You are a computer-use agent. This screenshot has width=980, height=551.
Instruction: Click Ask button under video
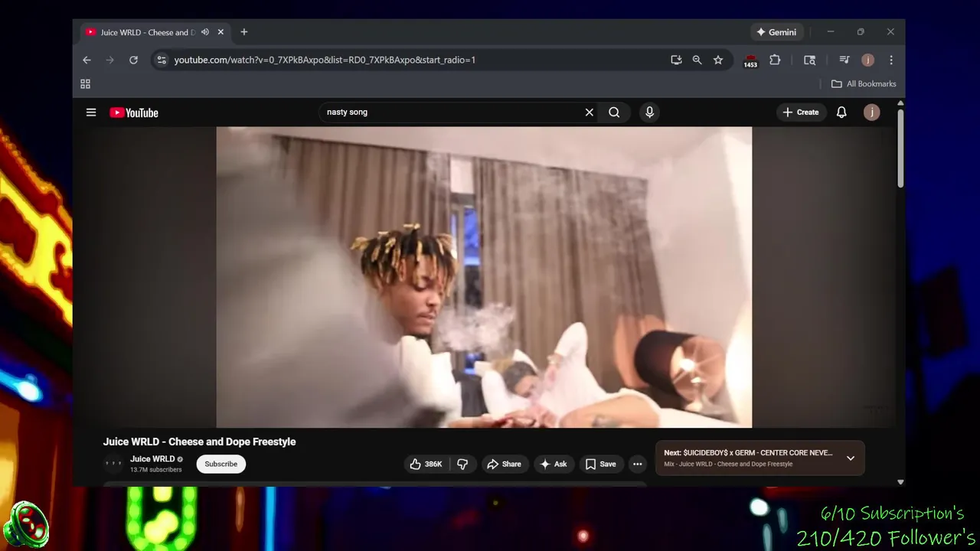pyautogui.click(x=554, y=464)
